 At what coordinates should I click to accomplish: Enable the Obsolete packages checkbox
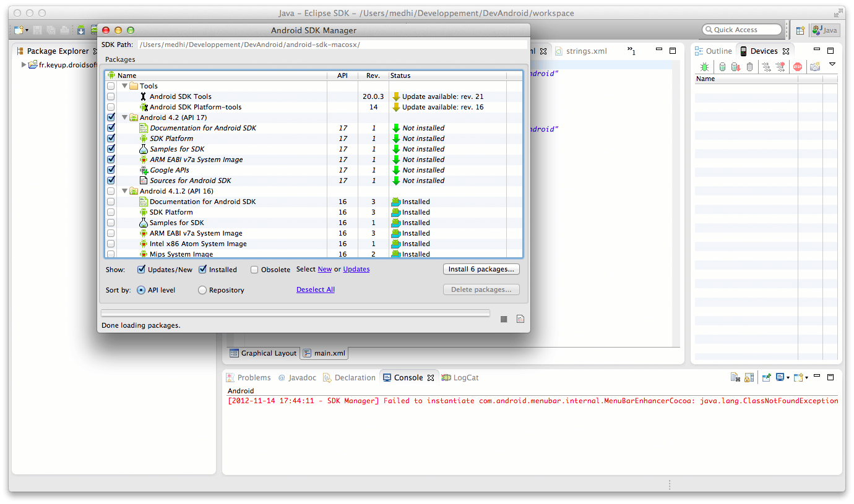(254, 270)
